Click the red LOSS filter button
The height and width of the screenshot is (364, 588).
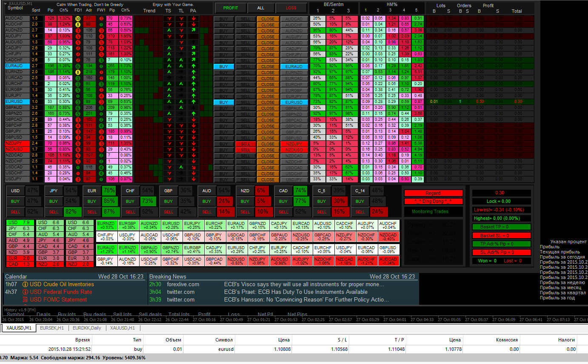coord(291,8)
